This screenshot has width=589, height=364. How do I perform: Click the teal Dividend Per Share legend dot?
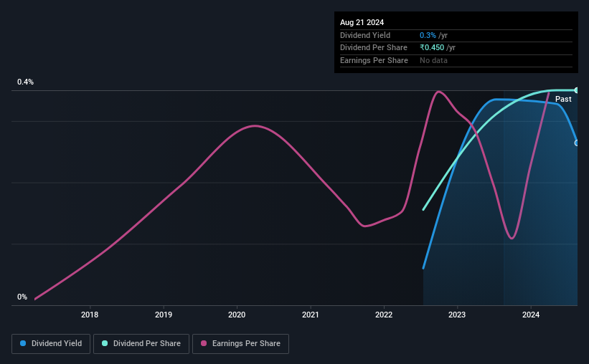(105, 343)
